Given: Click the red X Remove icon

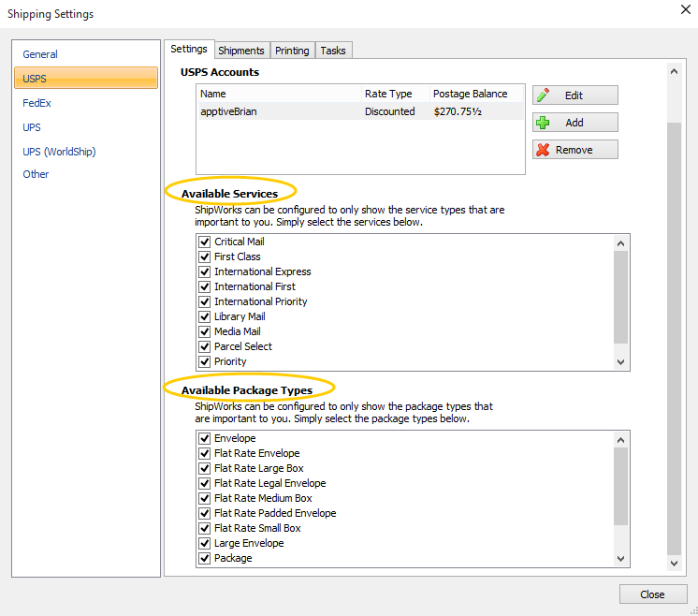Looking at the screenshot, I should point(543,150).
